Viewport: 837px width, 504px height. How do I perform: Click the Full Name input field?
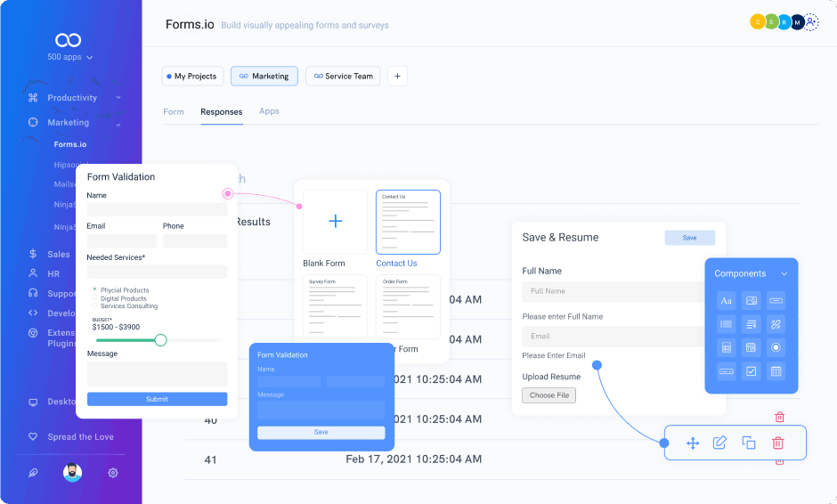tap(614, 291)
